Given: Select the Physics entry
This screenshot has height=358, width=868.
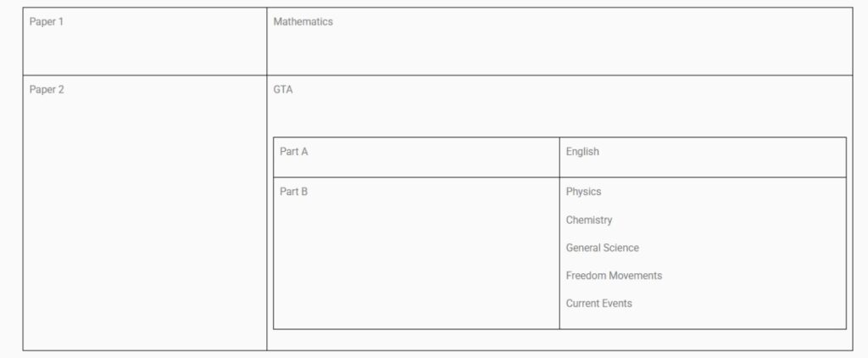Looking at the screenshot, I should (583, 192).
